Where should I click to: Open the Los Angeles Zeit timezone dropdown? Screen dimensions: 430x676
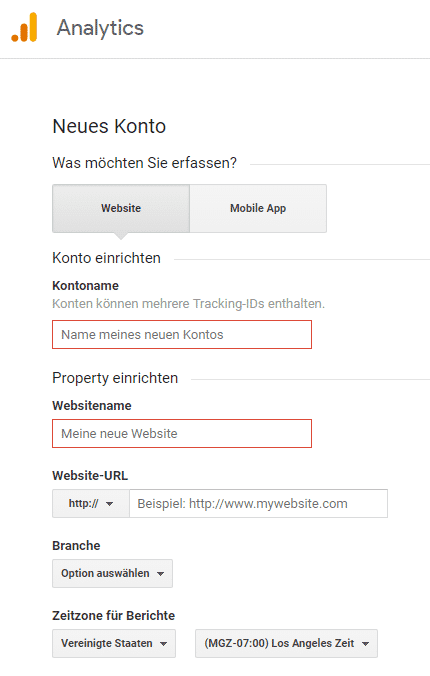286,643
